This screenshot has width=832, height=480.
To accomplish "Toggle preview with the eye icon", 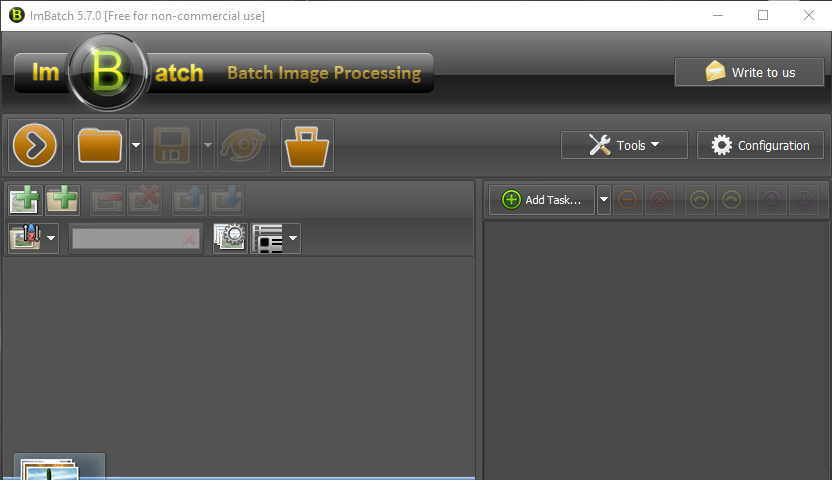I will pos(244,145).
